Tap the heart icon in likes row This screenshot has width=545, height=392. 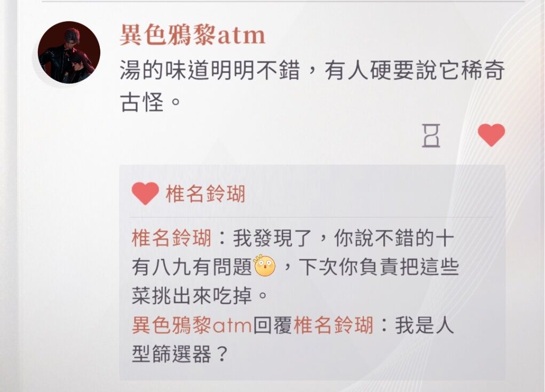pos(145,193)
